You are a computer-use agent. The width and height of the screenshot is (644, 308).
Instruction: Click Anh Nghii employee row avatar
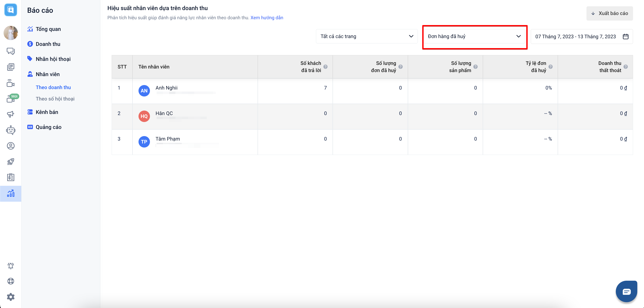144,91
